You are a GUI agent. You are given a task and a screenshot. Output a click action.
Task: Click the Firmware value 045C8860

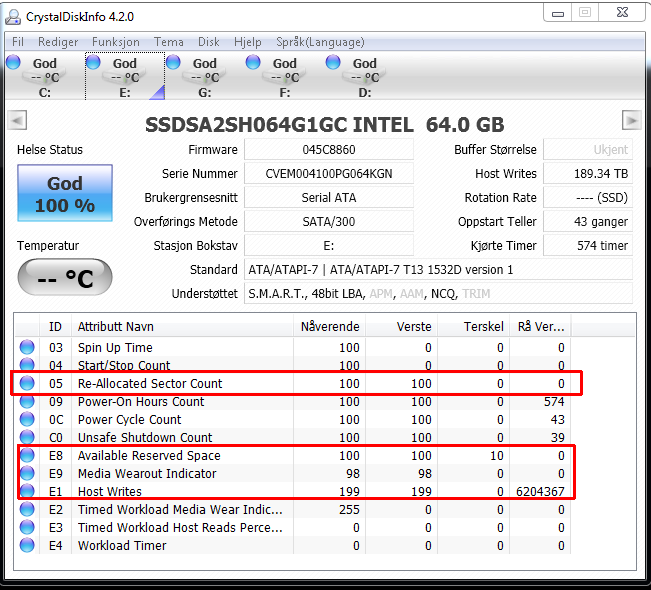[329, 149]
